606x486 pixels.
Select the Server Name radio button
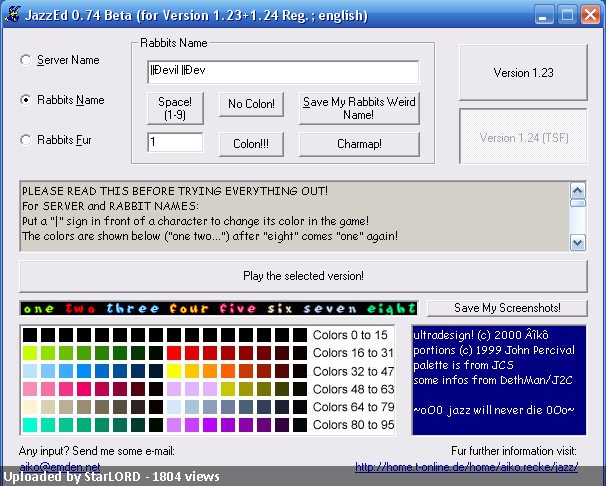[x=26, y=60]
